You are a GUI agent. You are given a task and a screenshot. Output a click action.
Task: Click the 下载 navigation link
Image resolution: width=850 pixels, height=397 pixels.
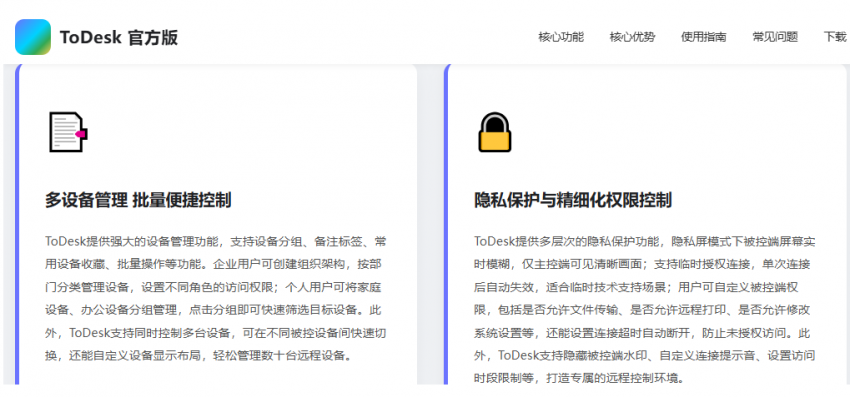click(835, 37)
